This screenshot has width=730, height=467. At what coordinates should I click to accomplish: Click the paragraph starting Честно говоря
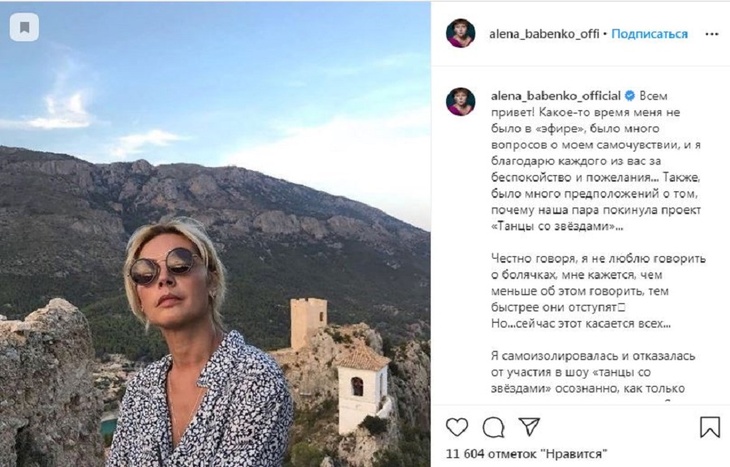pos(598,291)
